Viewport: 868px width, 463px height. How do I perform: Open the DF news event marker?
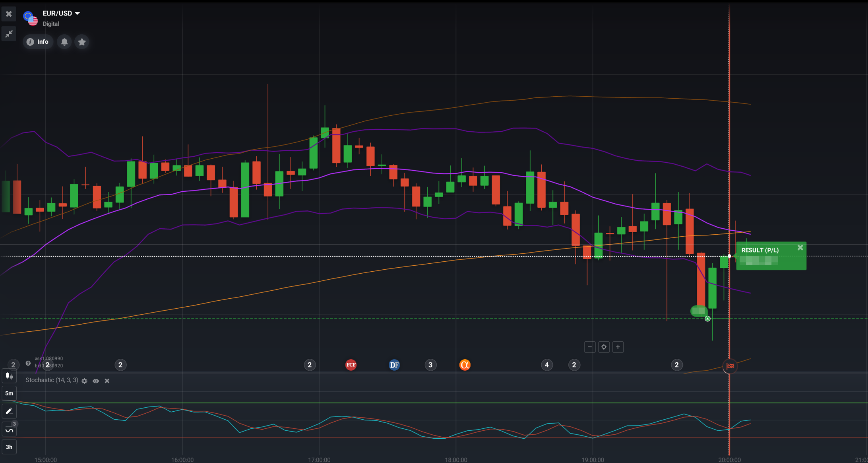pyautogui.click(x=394, y=365)
